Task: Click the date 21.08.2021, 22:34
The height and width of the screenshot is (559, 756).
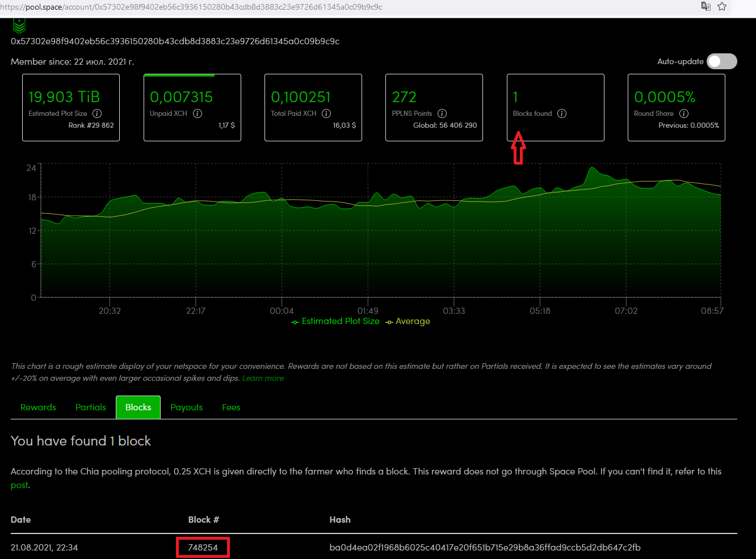Action: (44, 548)
